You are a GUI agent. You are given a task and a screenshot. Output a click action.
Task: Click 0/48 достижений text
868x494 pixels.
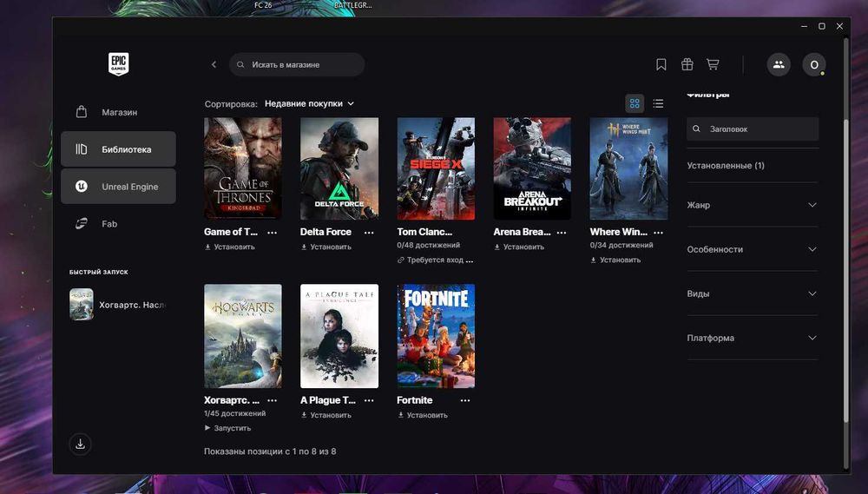click(429, 246)
